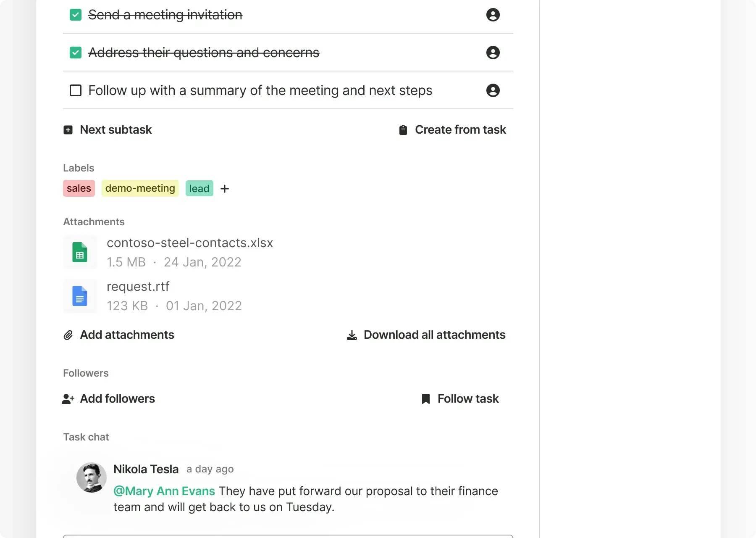Screen dimensions: 756x538
Task: Click the plus icon to add a label
Action: [x=225, y=189]
